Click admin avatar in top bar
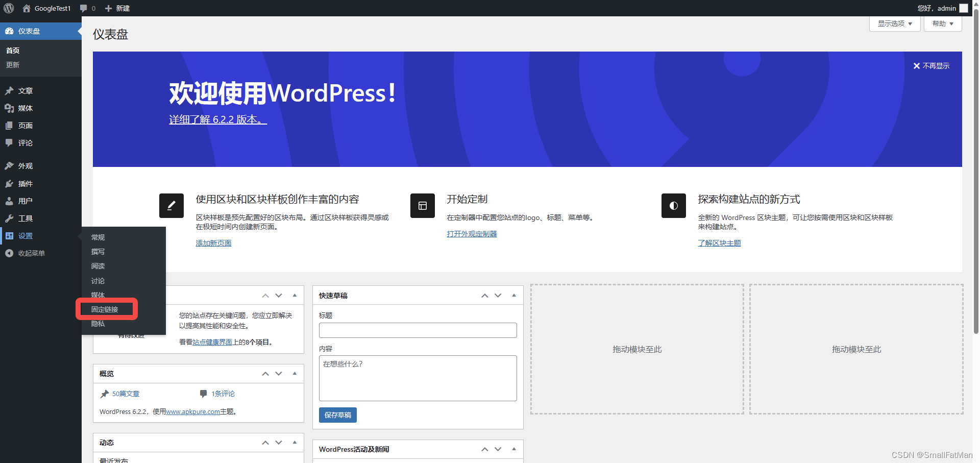Viewport: 980px width, 463px height. coord(964,8)
